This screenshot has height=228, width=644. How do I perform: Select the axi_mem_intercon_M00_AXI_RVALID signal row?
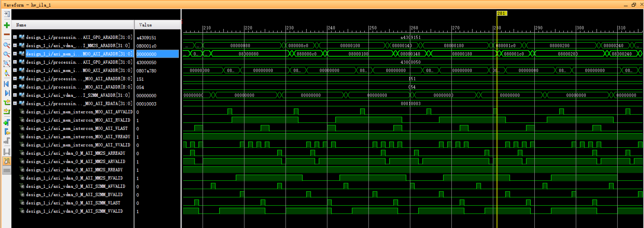tap(78, 120)
